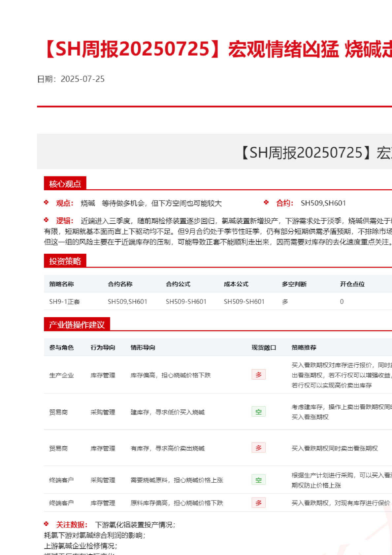Click the red bullet icon beside 观点
Screen dimensions: 392x555
pyautogui.click(x=46, y=203)
